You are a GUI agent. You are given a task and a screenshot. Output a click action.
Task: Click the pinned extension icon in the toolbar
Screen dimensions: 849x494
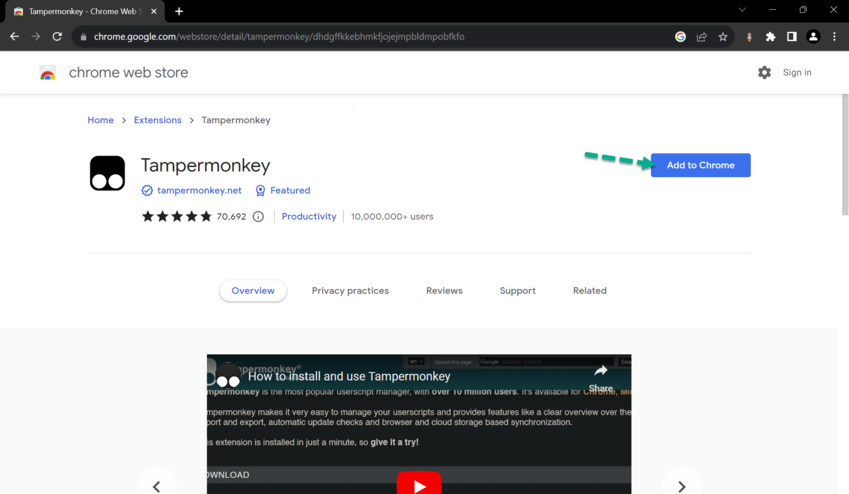[x=749, y=37]
